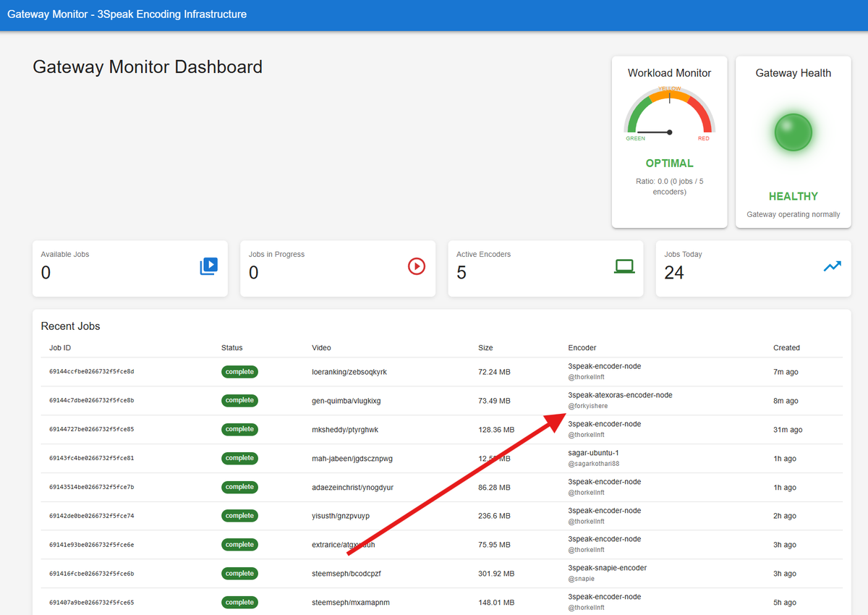Click the complete badge for mah-jabeen/jgdscznpwg
The width and height of the screenshot is (868, 615).
pyautogui.click(x=239, y=458)
